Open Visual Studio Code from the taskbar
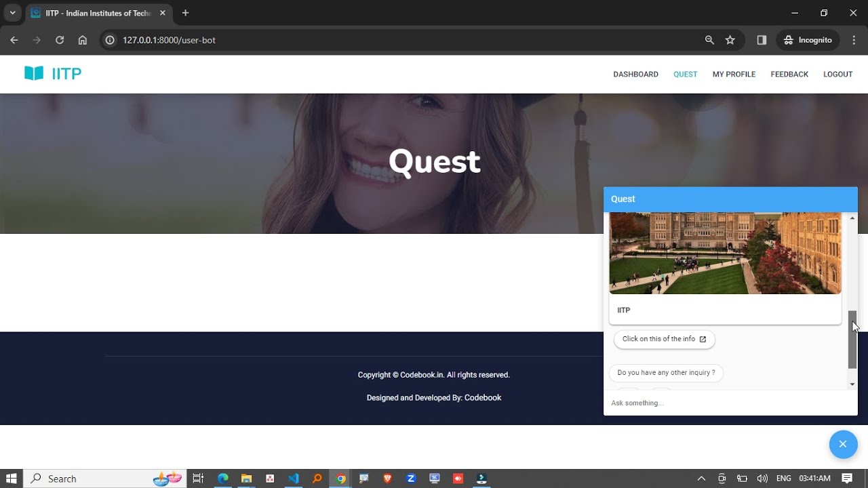 294,479
